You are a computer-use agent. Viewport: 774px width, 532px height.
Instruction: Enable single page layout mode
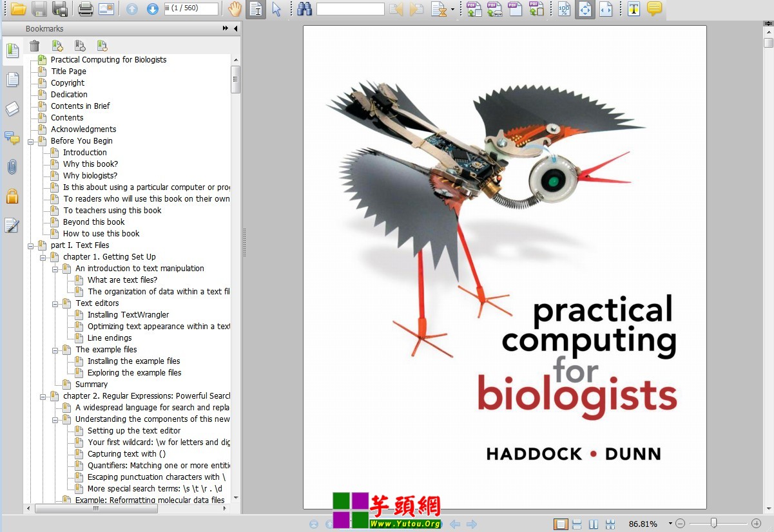561,524
